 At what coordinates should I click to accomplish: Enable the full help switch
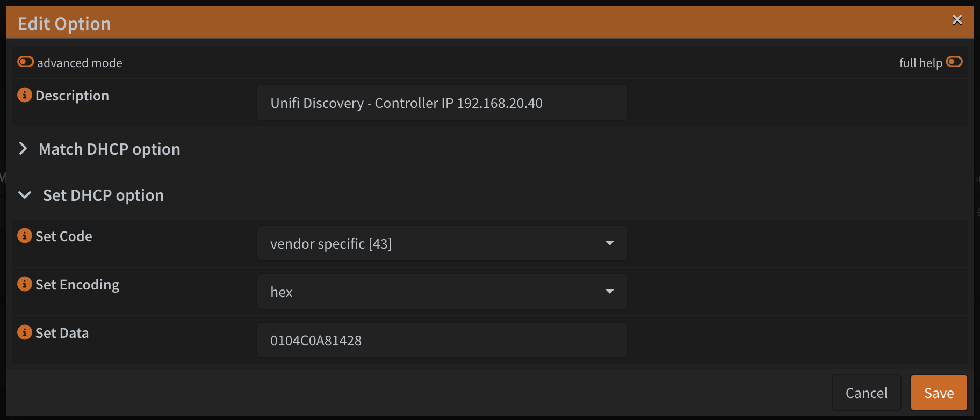954,62
